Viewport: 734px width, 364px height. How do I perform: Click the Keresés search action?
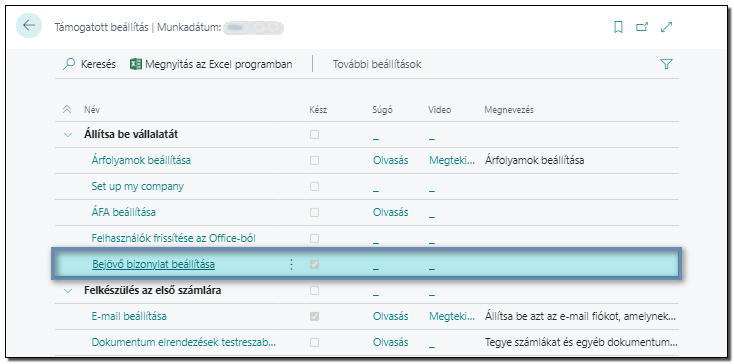(89, 64)
